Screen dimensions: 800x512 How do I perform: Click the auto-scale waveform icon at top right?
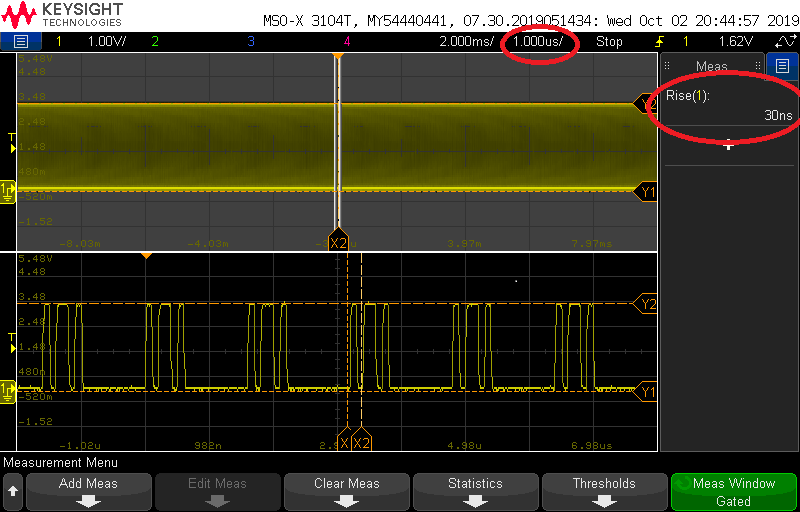pos(785,42)
